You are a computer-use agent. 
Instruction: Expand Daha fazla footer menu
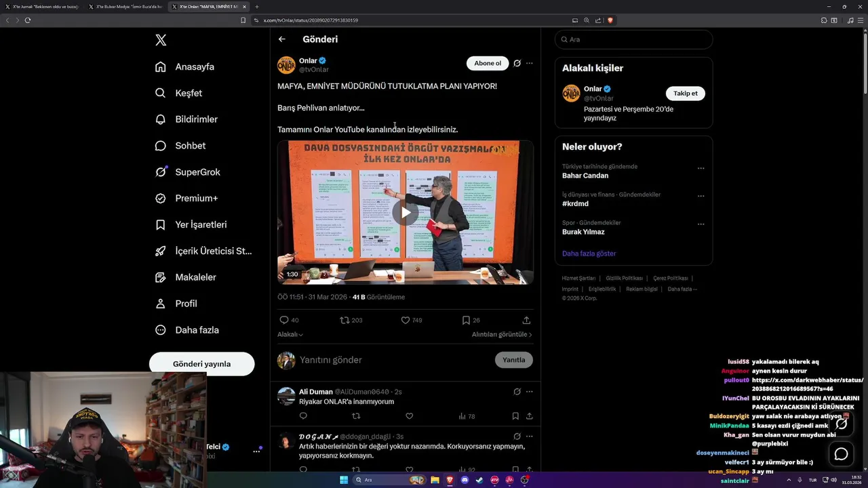point(682,289)
